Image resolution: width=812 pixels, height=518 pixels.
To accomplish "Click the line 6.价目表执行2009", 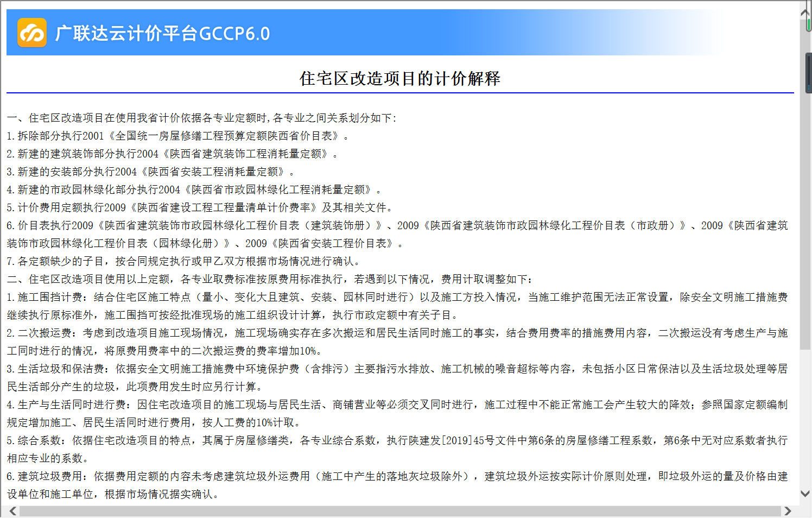I will pos(397,234).
